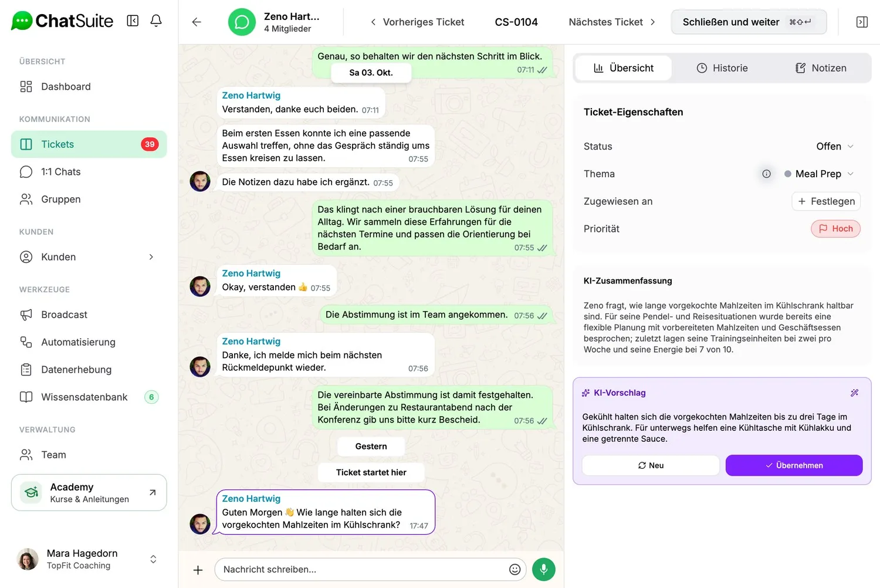Image resolution: width=880 pixels, height=588 pixels.
Task: Switch to the Notizen tab
Action: click(821, 68)
